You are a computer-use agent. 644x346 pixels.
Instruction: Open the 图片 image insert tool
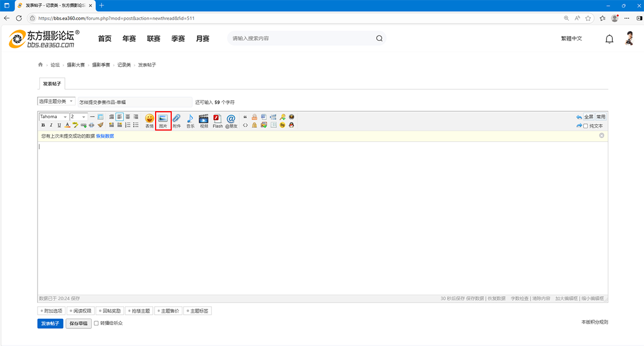(163, 121)
